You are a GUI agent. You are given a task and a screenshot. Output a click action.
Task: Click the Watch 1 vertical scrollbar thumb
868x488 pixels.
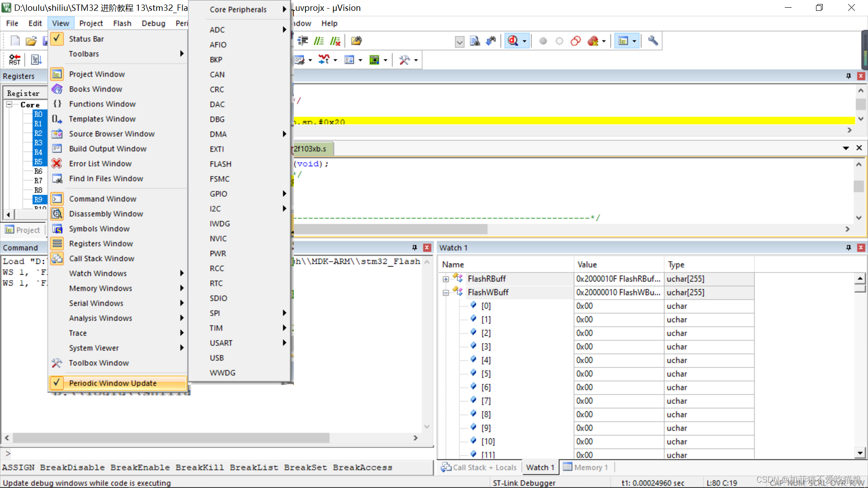[x=860, y=288]
